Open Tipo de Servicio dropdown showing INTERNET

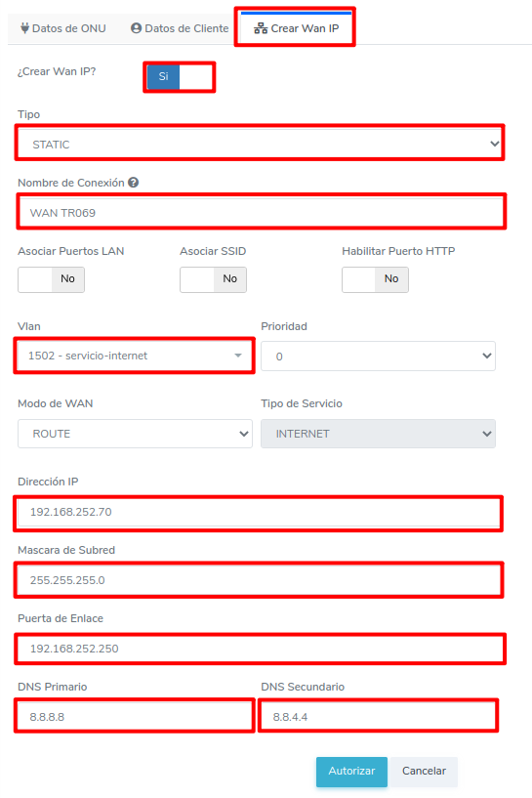378,434
